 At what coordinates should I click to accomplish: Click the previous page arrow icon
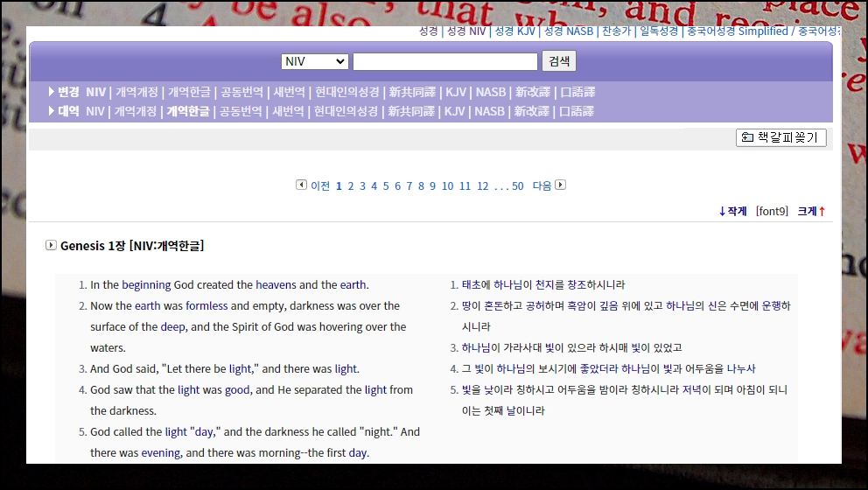[301, 185]
